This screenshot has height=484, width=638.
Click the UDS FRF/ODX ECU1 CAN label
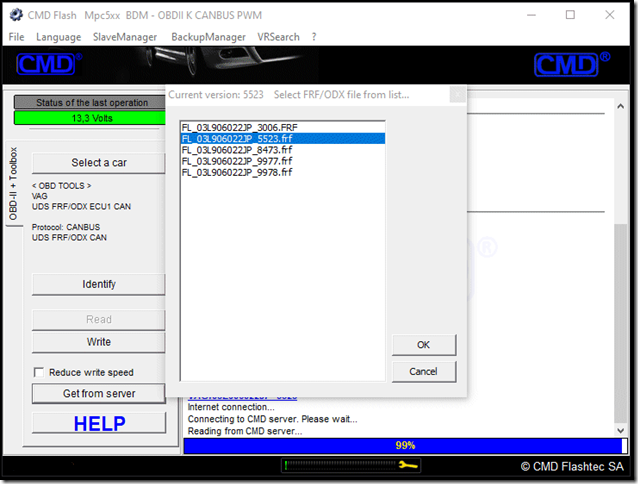[x=81, y=207]
